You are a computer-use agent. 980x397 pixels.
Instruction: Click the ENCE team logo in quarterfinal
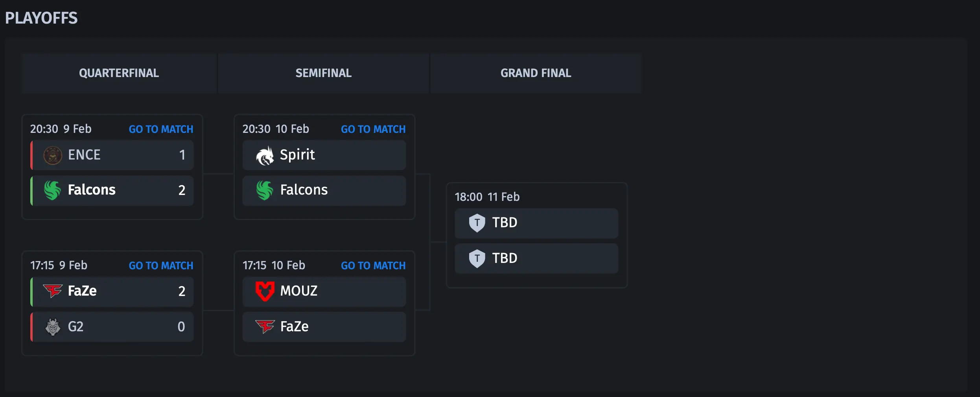point(53,155)
